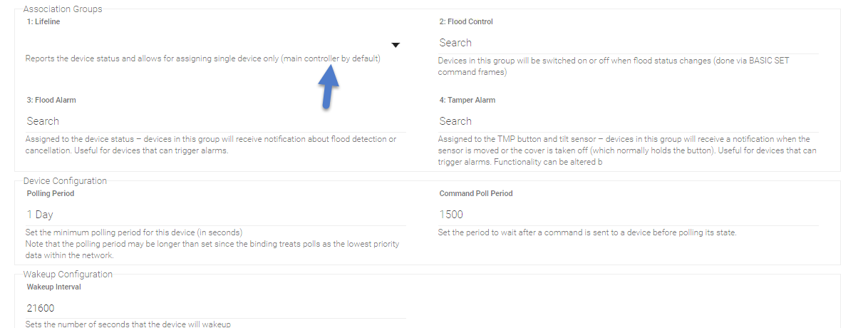Click the "Command Poll Period" field label

pos(476,193)
